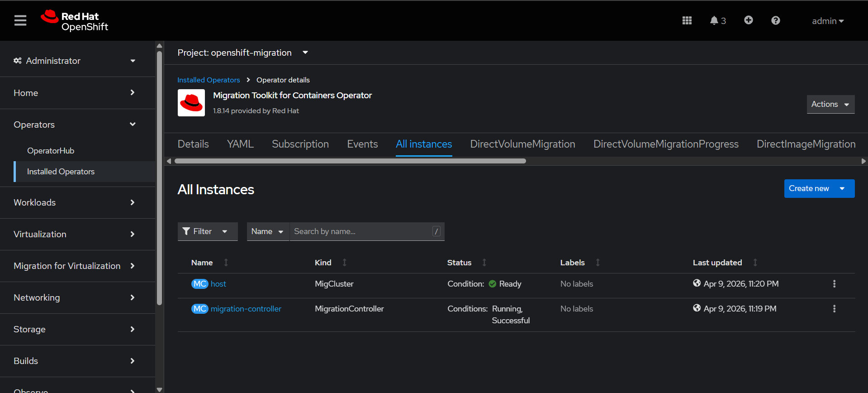Open the hamburger navigation menu

pos(20,20)
